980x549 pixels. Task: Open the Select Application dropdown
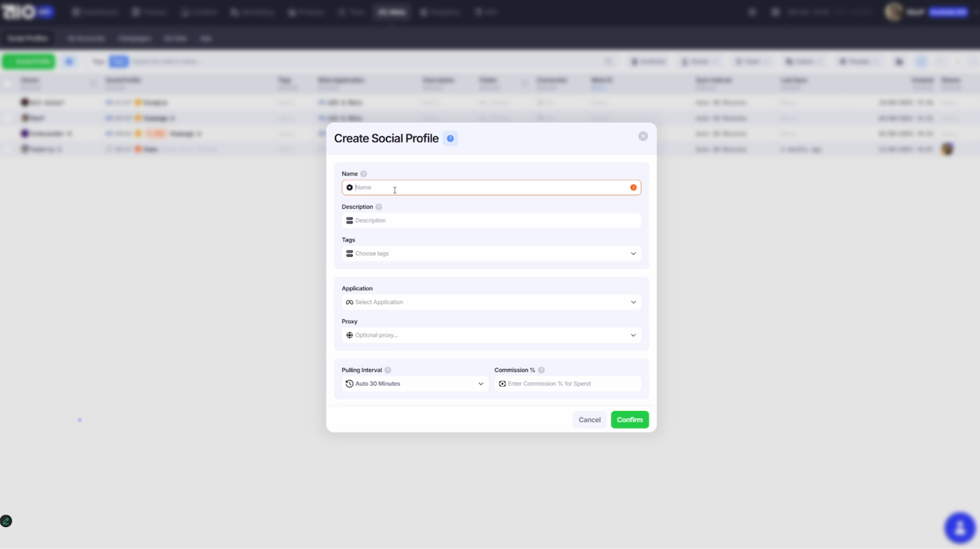point(633,302)
